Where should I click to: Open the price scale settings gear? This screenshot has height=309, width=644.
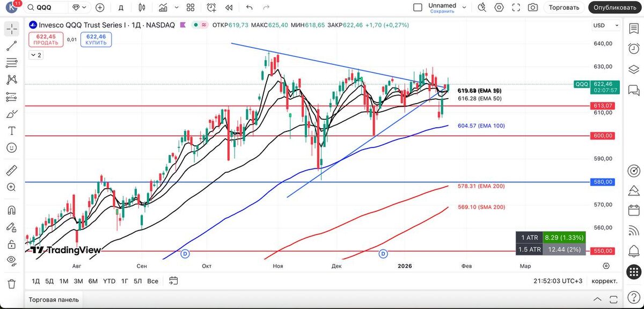coord(605,266)
